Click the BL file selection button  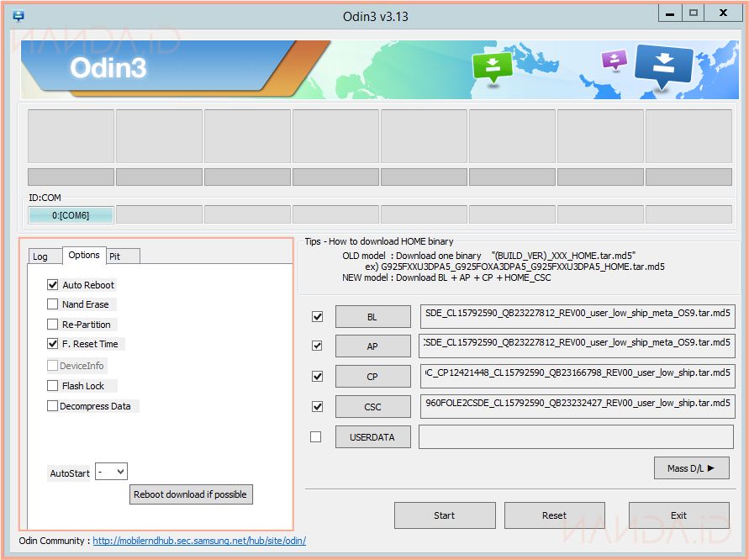tap(372, 317)
